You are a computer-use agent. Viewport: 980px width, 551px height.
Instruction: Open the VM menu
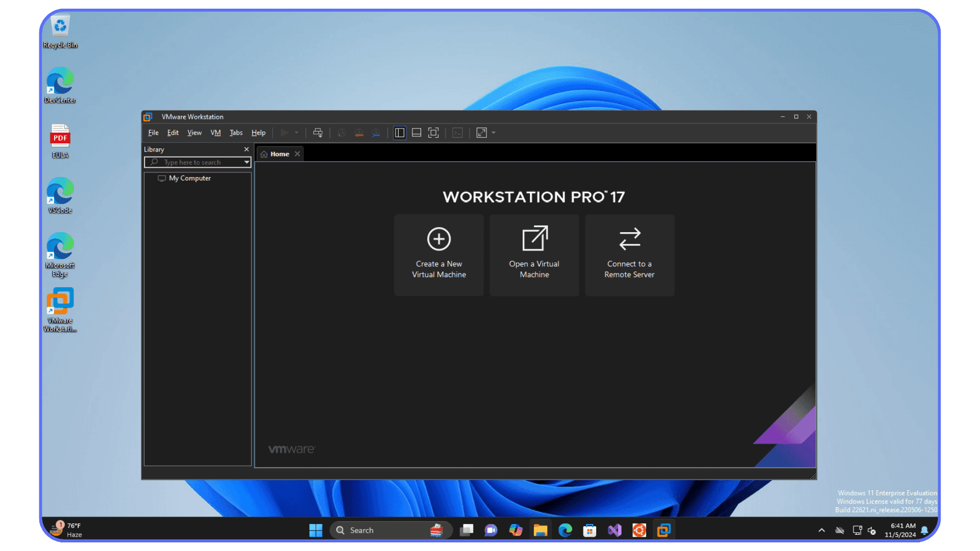pos(215,133)
